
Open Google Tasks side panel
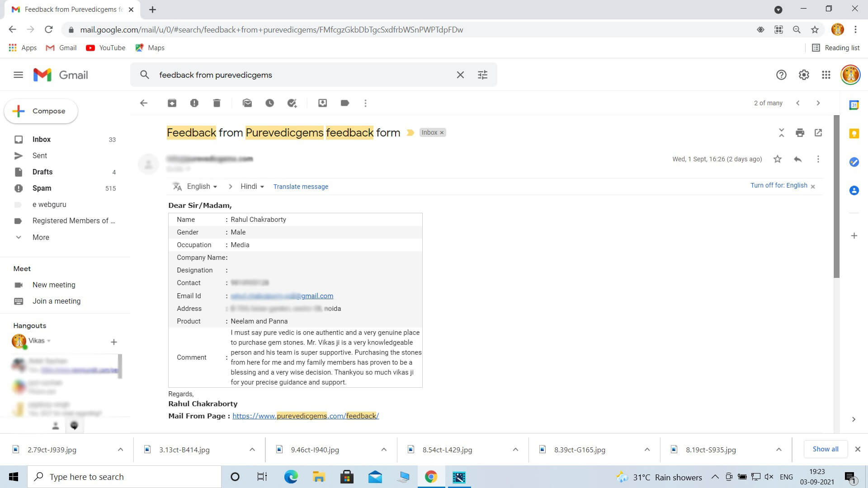tap(854, 162)
